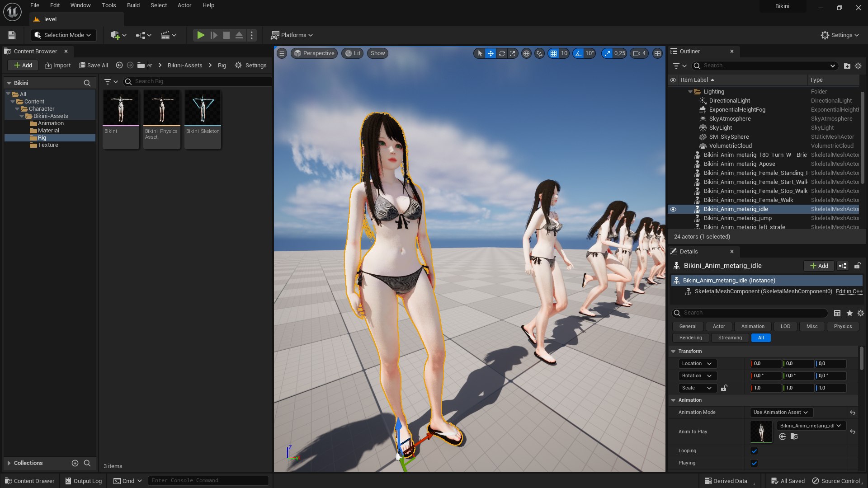The image size is (868, 488).
Task: Reset Anim to Play to default
Action: [x=853, y=432]
